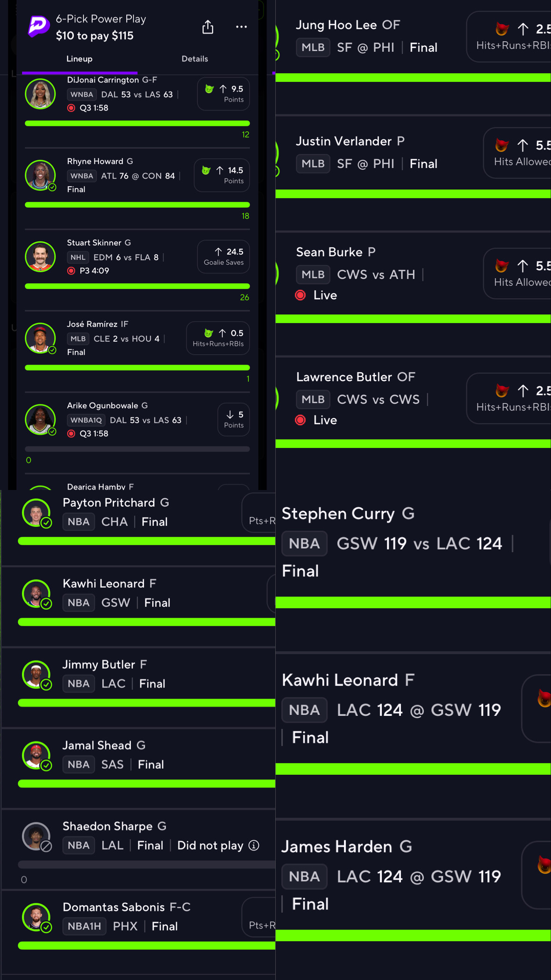
Task: Click the live indicator for Sean Burke
Action: pos(301,295)
